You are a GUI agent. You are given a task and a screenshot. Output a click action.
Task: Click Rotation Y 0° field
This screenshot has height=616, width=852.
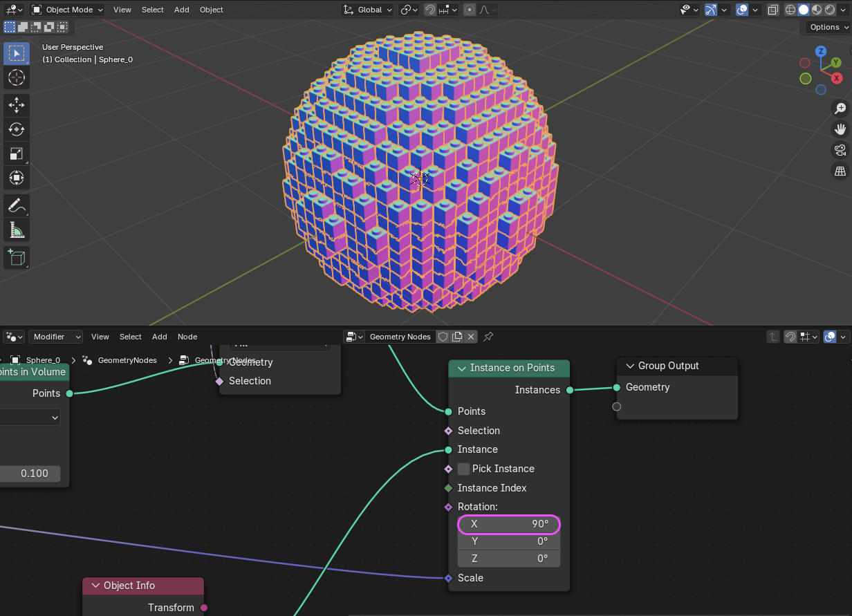tap(509, 541)
